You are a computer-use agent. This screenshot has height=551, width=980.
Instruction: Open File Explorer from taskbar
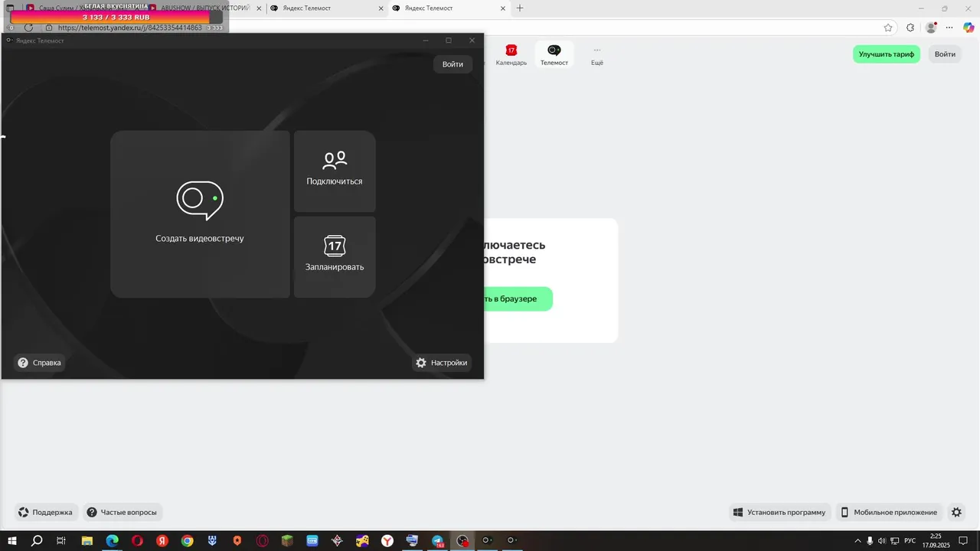tap(87, 541)
